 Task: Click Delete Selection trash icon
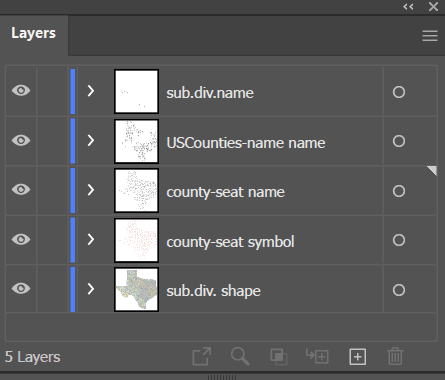click(x=395, y=356)
